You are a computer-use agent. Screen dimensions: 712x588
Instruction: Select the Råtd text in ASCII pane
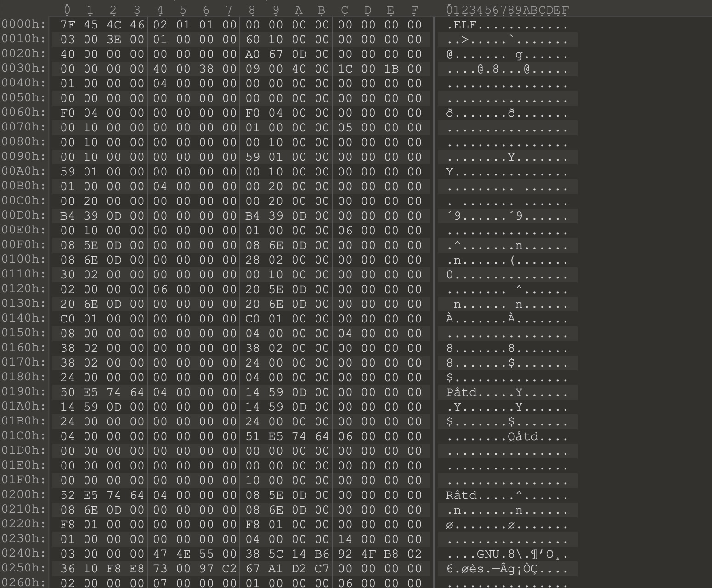461,496
